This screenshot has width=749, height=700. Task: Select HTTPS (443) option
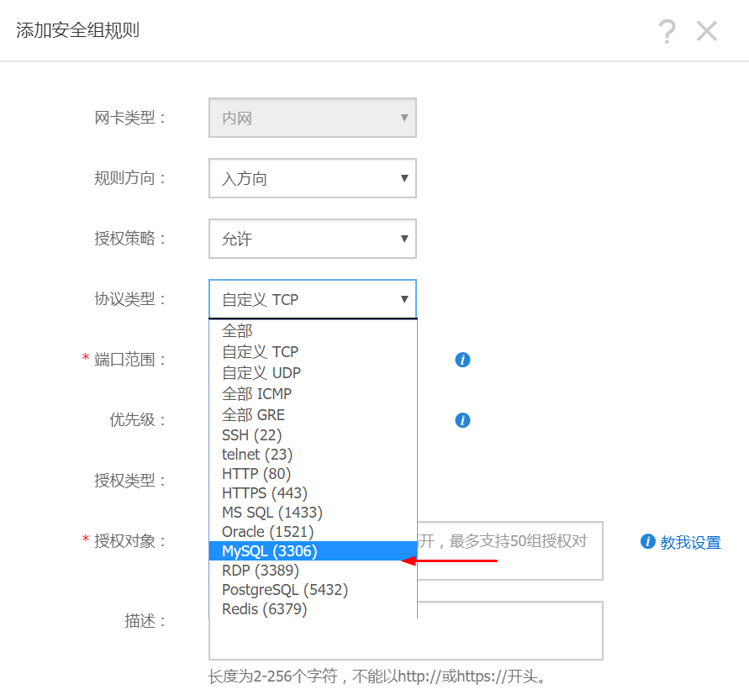click(313, 492)
